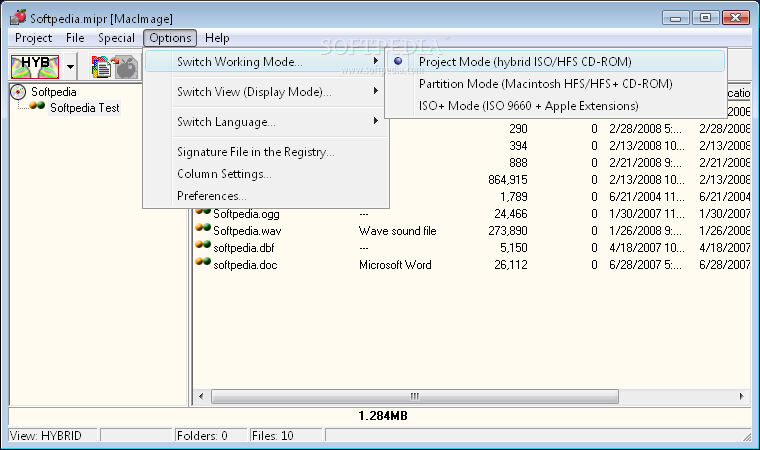Click the 6/21/2004 11... date cell
This screenshot has height=450, width=760.
point(647,197)
